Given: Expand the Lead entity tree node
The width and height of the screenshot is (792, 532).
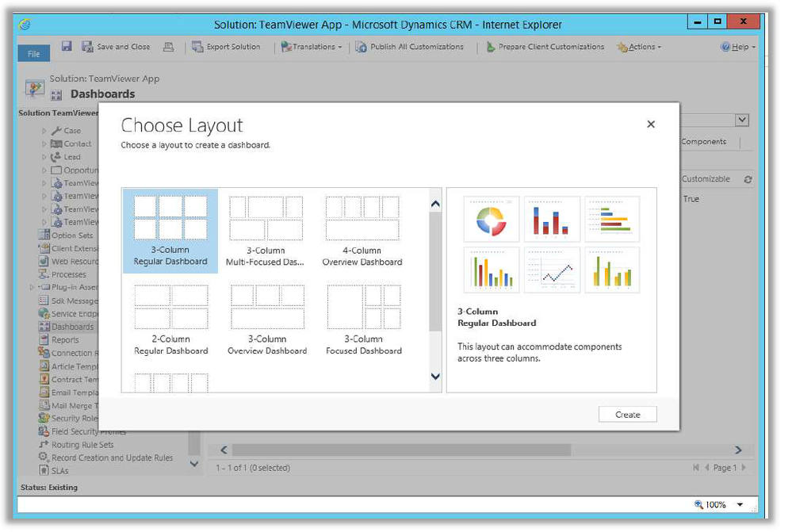Looking at the screenshot, I should coord(45,157).
